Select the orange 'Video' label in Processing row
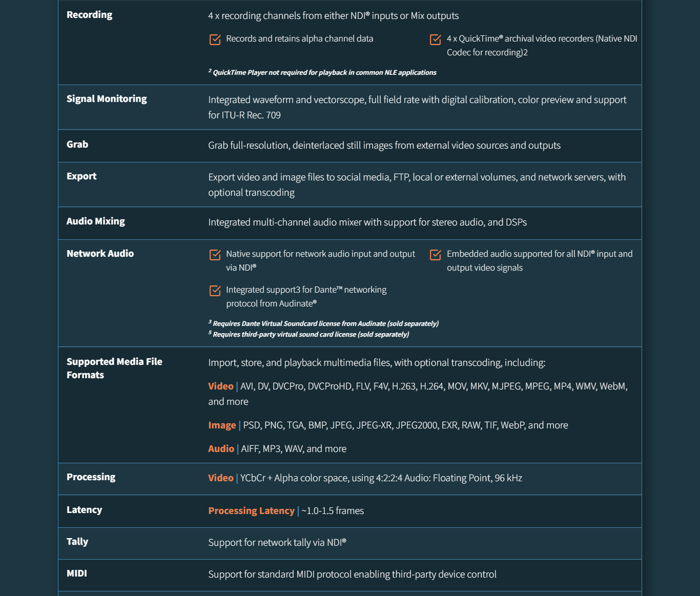The image size is (700, 596). coord(221,478)
